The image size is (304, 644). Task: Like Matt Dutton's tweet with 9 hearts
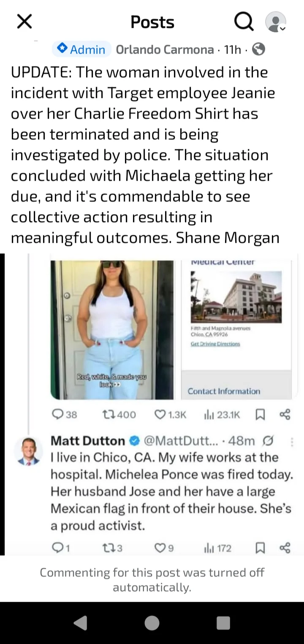pyautogui.click(x=159, y=548)
